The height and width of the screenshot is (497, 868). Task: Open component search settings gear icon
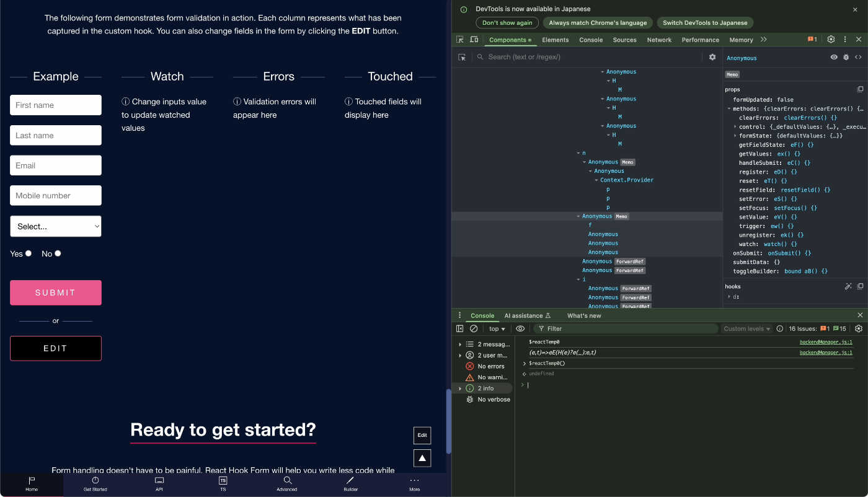[x=712, y=56]
